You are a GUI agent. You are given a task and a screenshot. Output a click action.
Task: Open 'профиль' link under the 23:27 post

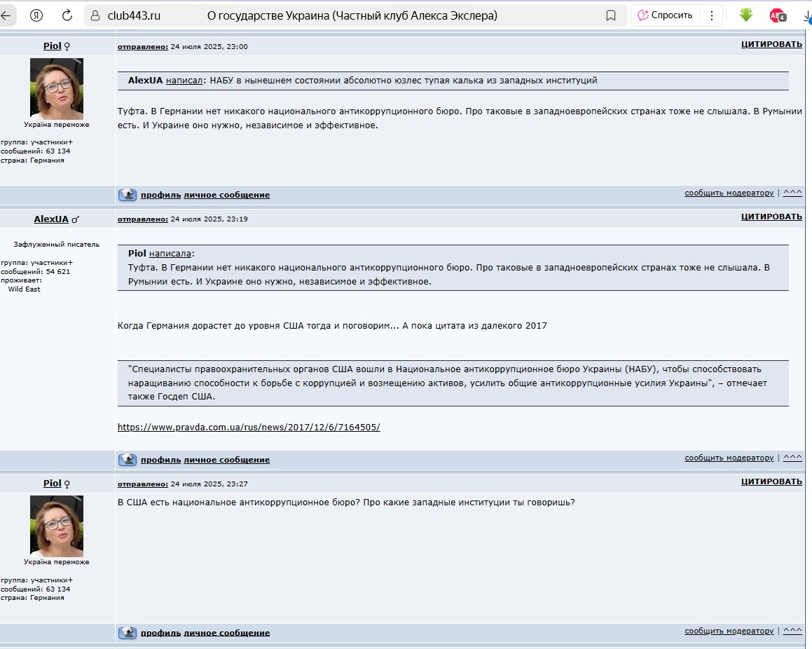coord(160,633)
